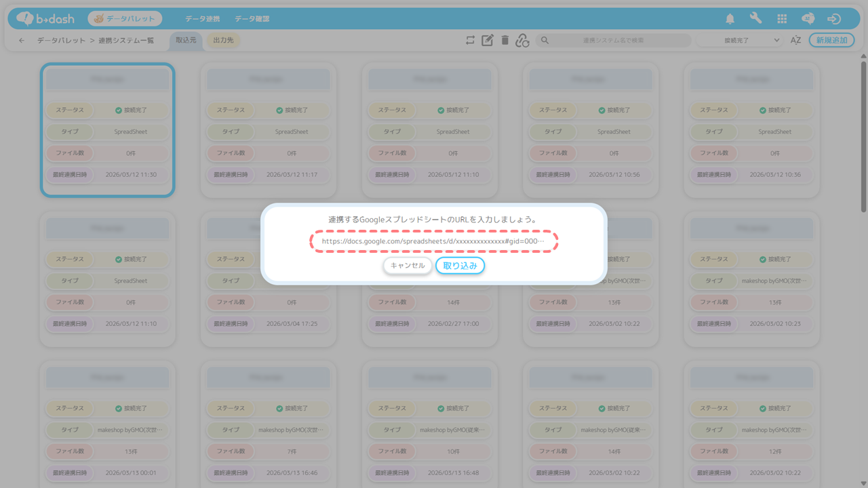The height and width of the screenshot is (488, 868).
Task: Click the logout arrow icon
Action: [834, 19]
